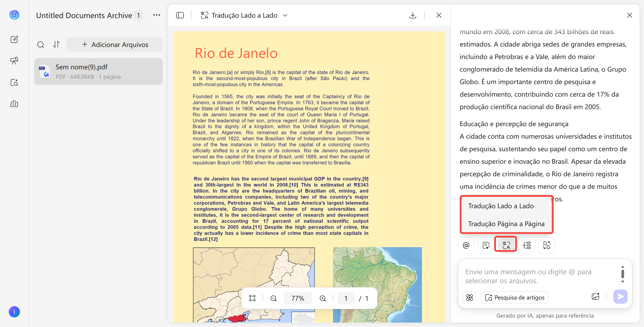
Task: Toggle the PDF viewer sidebar panel
Action: tap(180, 15)
